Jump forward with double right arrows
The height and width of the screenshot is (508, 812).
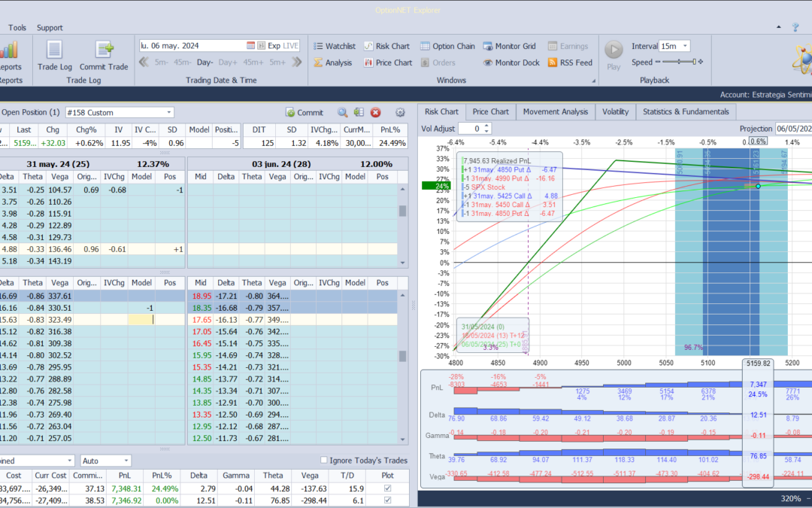[297, 62]
